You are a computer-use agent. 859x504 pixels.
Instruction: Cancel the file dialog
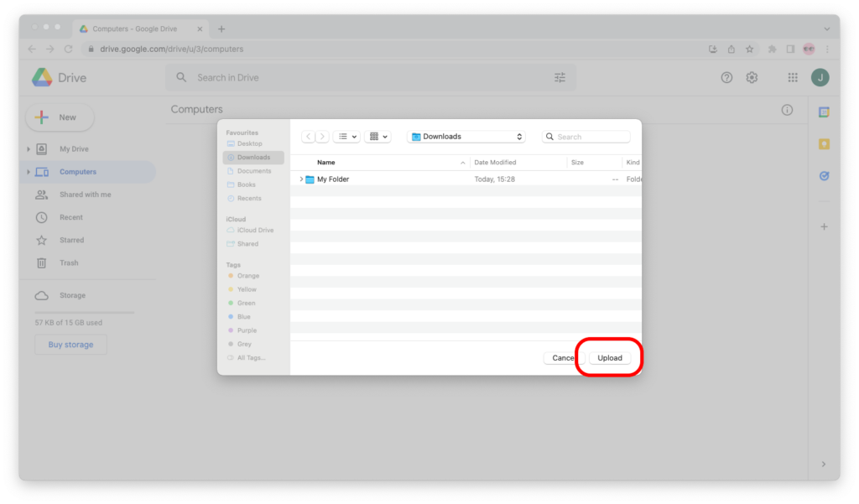pos(563,358)
